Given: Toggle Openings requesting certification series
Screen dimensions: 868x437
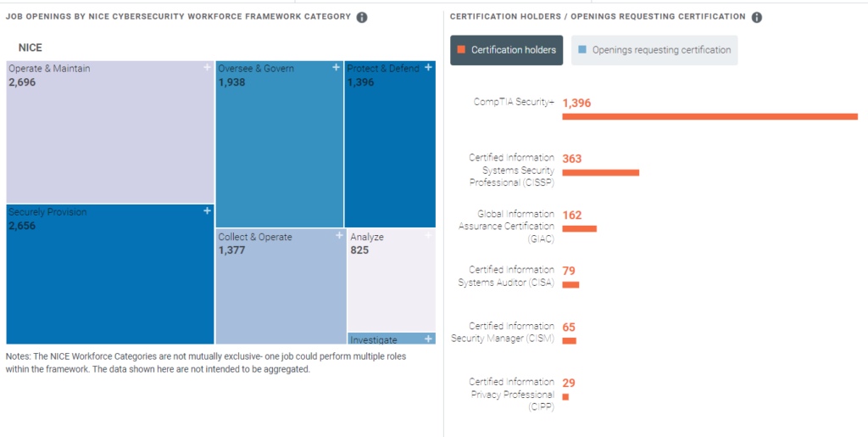Looking at the screenshot, I should (x=654, y=50).
